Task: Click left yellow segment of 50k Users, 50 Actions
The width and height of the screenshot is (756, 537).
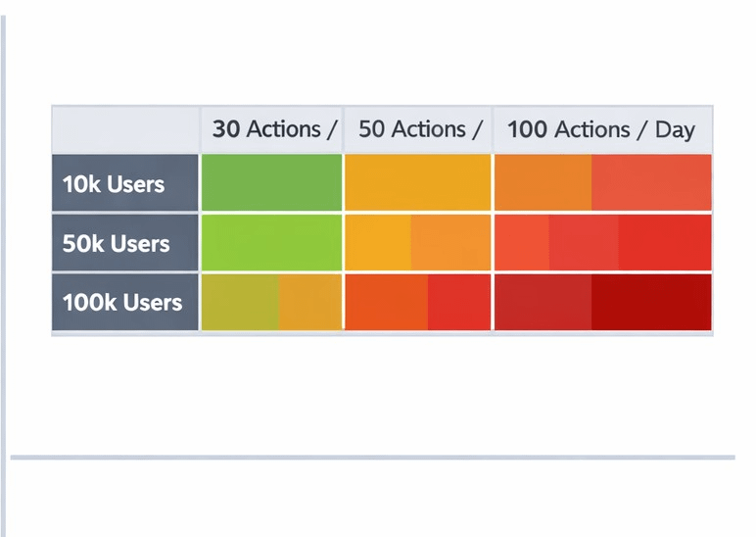Action: 377,243
